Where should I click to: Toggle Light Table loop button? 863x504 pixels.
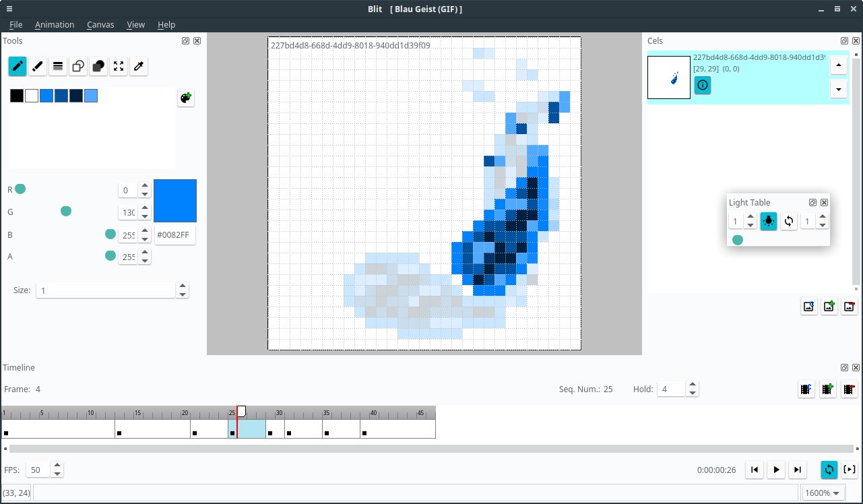pos(789,221)
